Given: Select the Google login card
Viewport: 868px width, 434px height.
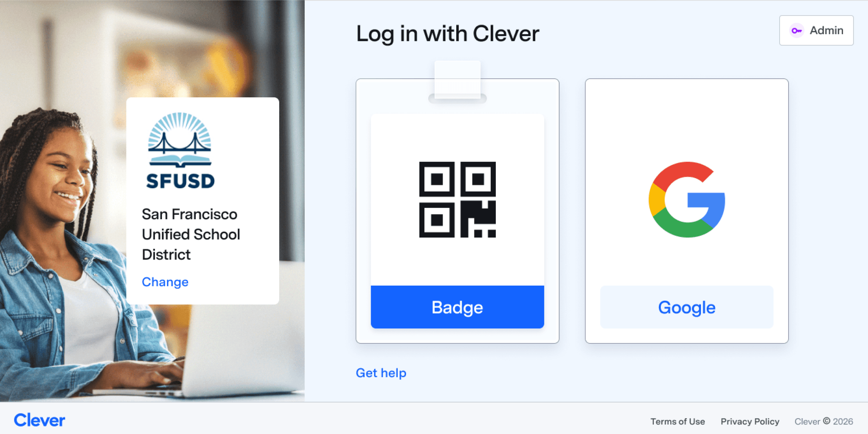Looking at the screenshot, I should click(x=687, y=211).
